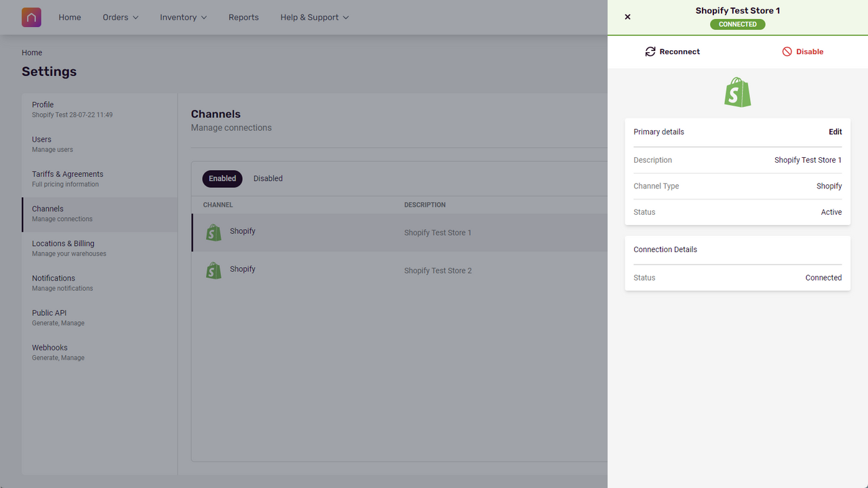
Task: Open the Help & Support dropdown
Action: [315, 18]
